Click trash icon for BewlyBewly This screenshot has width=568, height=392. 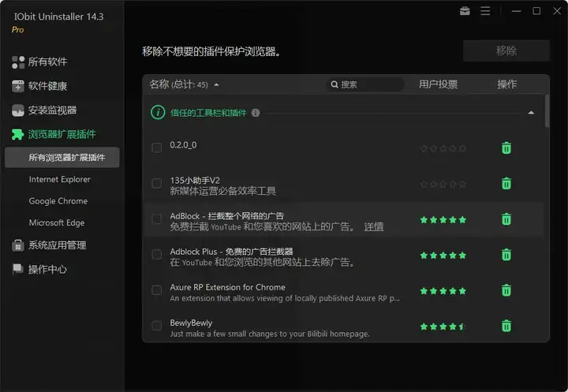pyautogui.click(x=506, y=326)
